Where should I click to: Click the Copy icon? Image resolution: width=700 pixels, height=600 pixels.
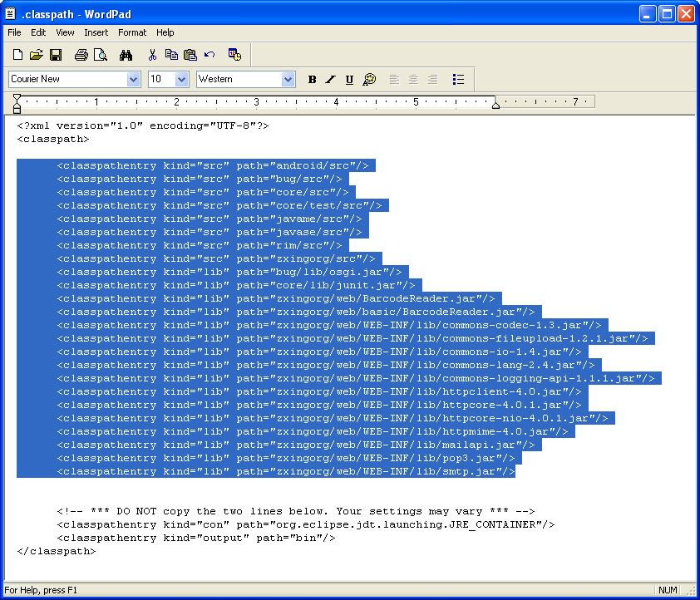(171, 55)
